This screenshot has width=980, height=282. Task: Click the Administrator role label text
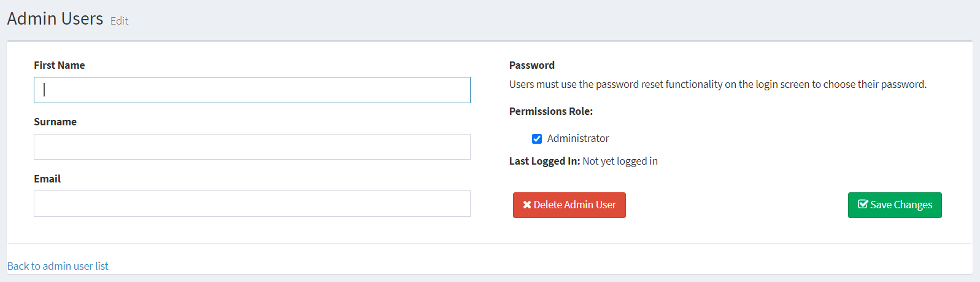tap(577, 139)
